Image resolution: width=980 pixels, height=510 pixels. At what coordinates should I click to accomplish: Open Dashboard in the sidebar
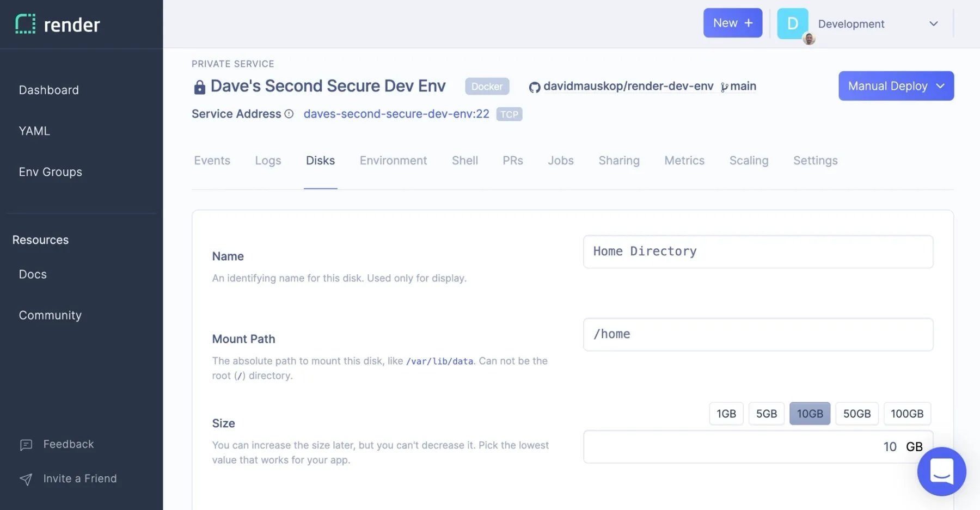coord(49,90)
